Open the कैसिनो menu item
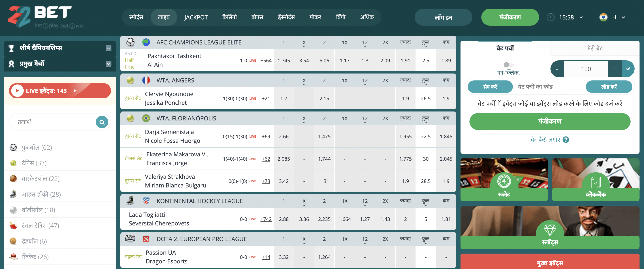Image resolution: width=644 pixels, height=269 pixels. point(230,17)
